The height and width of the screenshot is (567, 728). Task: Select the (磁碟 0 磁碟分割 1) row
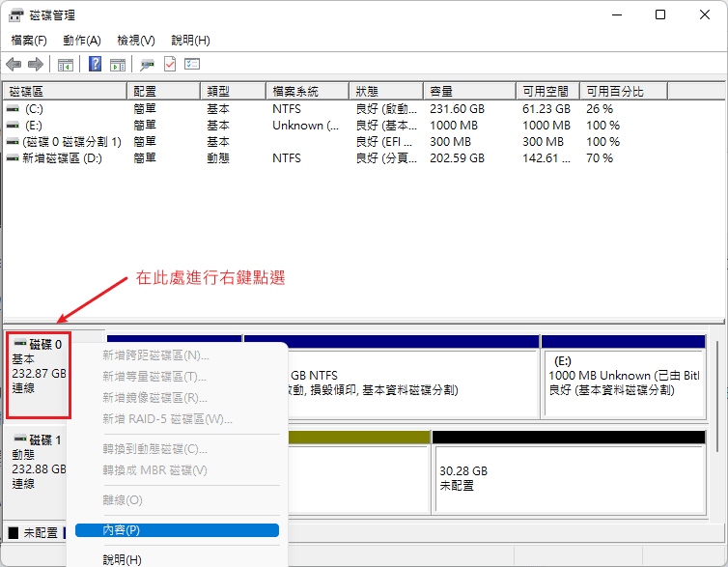point(364,142)
